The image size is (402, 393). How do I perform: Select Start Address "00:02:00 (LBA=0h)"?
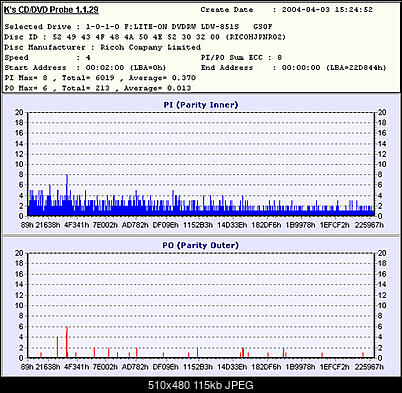click(x=126, y=68)
